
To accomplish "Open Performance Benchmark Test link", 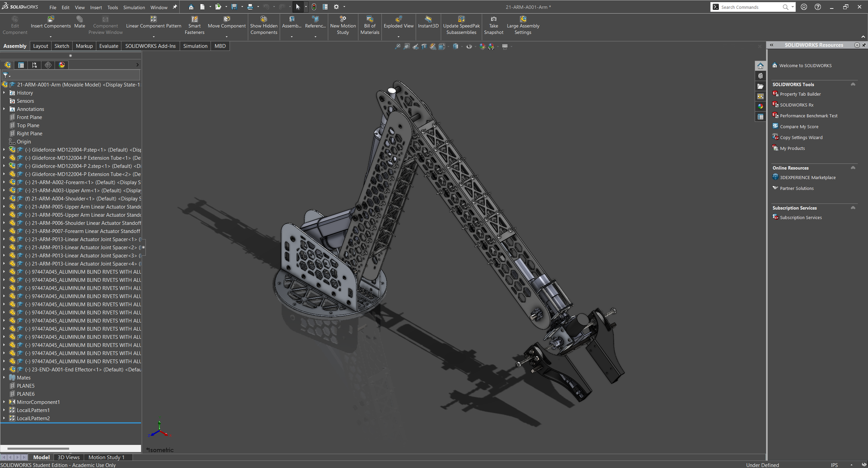I will click(x=808, y=116).
